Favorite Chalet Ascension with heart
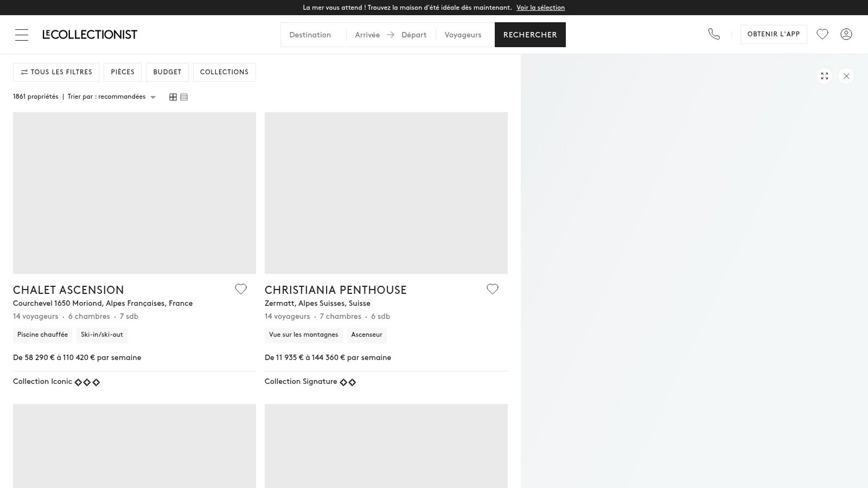Screen dimensions: 868x488 pos(241,289)
